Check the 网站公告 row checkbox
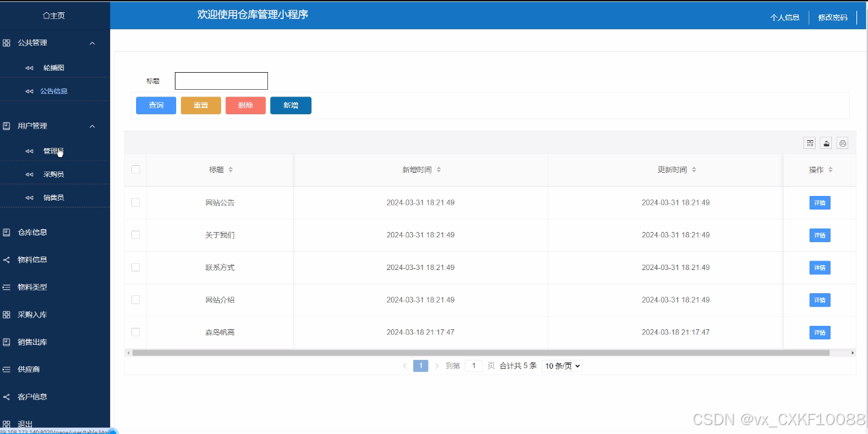This screenshot has width=868, height=434. click(x=135, y=202)
